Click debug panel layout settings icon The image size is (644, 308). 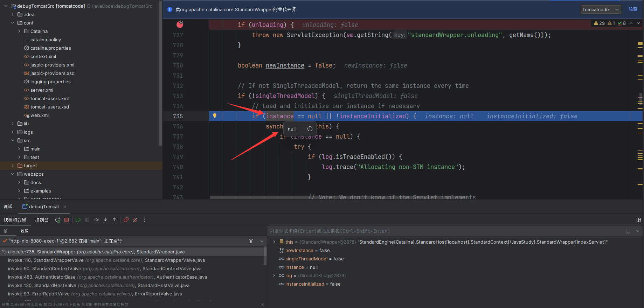[x=639, y=220]
